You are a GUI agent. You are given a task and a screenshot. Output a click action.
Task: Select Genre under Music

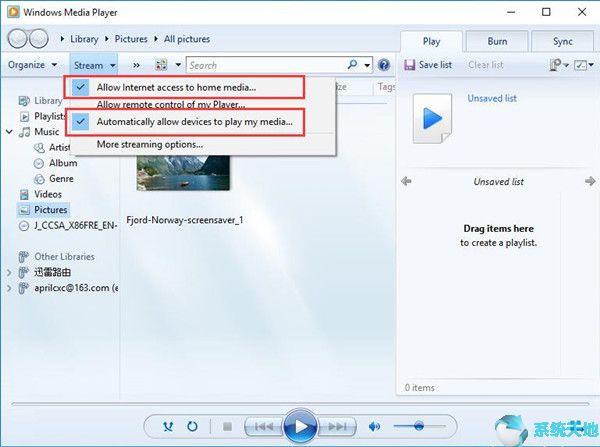coord(61,179)
